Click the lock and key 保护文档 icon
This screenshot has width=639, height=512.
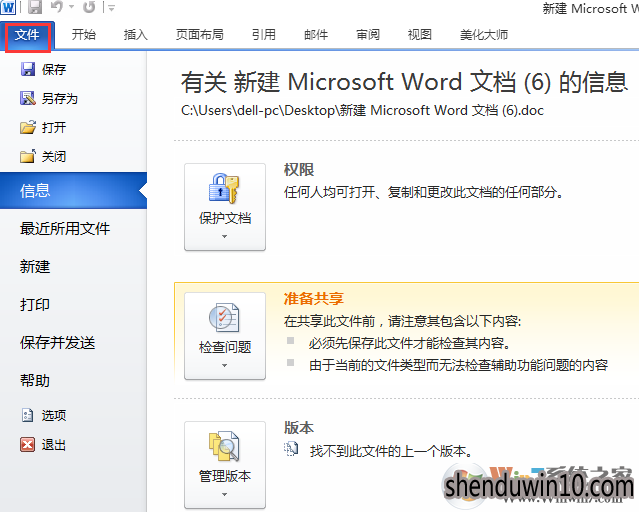point(224,188)
